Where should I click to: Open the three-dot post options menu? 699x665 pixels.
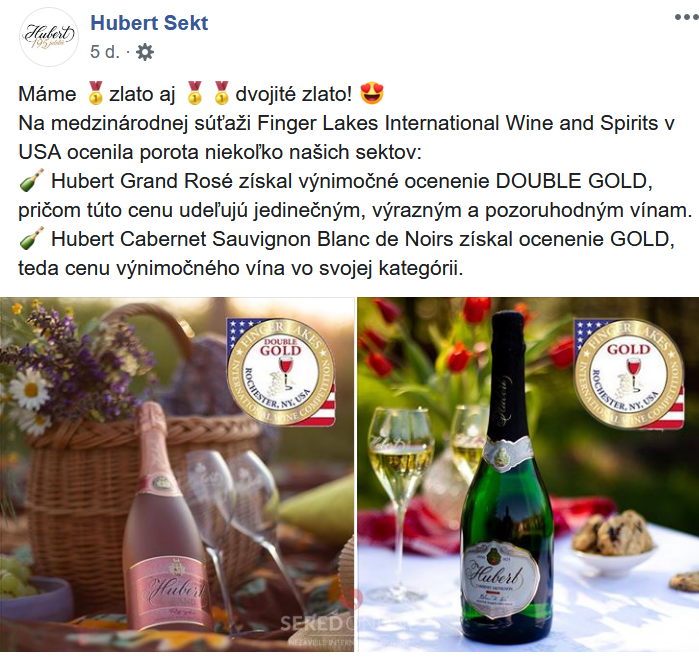[x=686, y=17]
